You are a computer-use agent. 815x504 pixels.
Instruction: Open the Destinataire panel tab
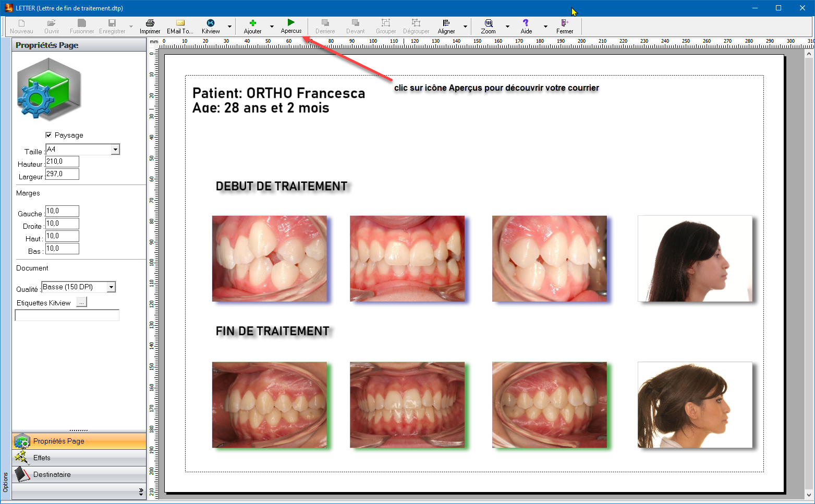(52, 474)
